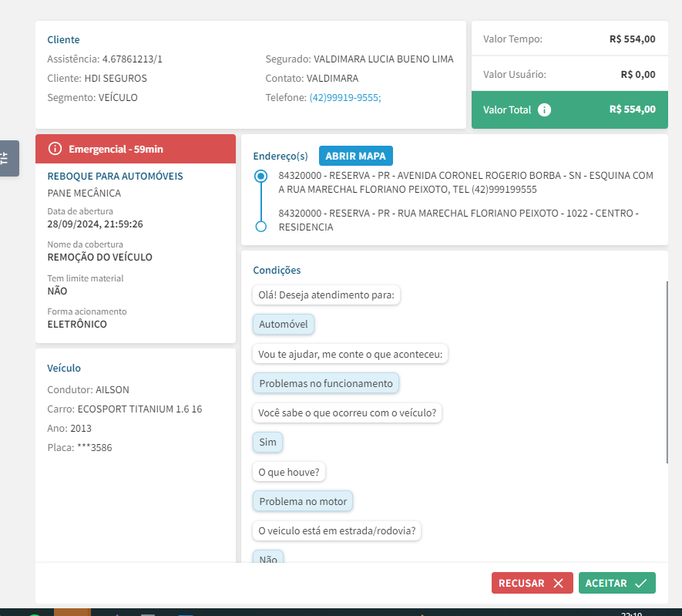Click the info icon in Emergencial banner
The image size is (682, 616).
click(x=54, y=149)
